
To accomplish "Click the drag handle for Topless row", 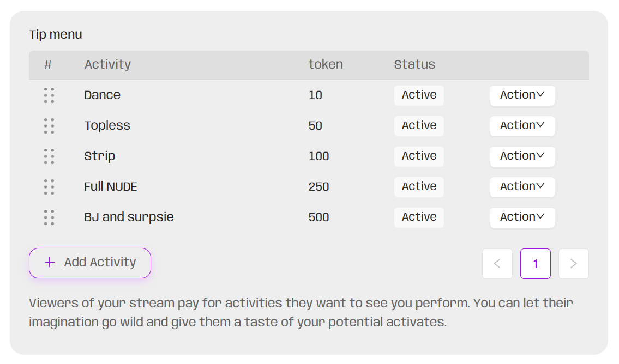I will (x=49, y=126).
